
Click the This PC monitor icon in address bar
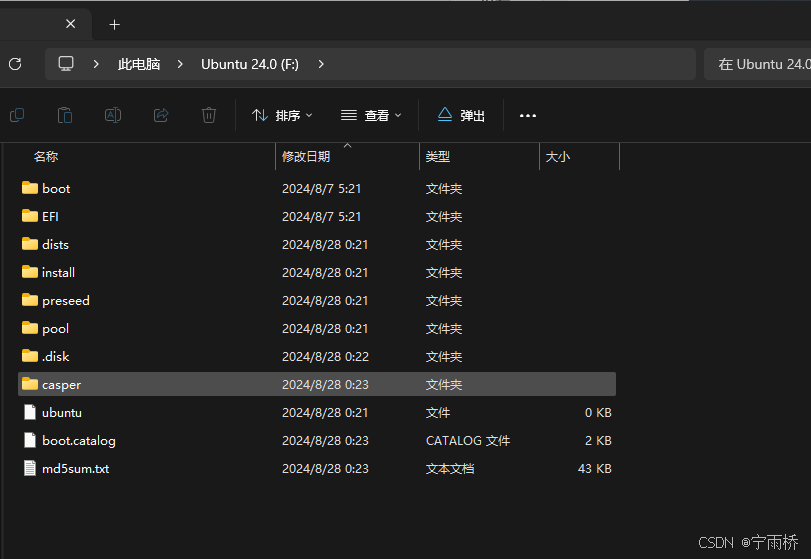66,64
